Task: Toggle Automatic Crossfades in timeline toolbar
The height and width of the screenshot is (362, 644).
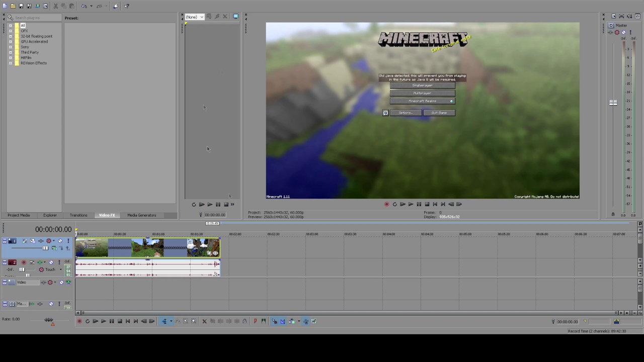Action: 282,321
